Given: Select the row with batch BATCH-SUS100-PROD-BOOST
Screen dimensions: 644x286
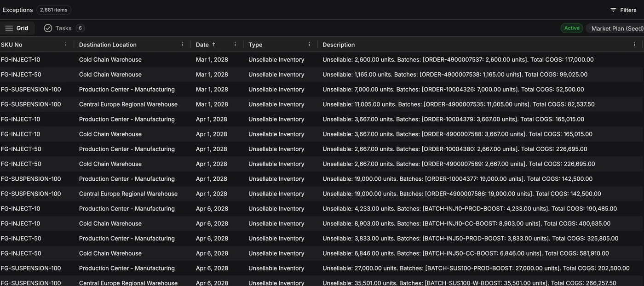Looking at the screenshot, I should (322, 268).
